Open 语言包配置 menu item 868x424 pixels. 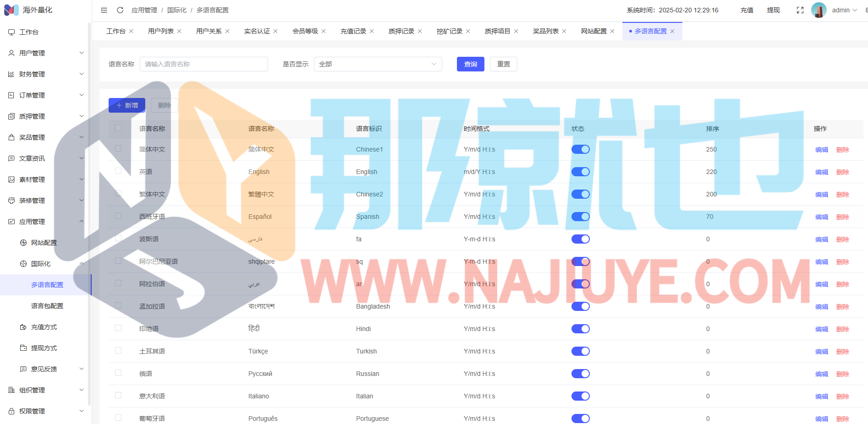(x=47, y=306)
